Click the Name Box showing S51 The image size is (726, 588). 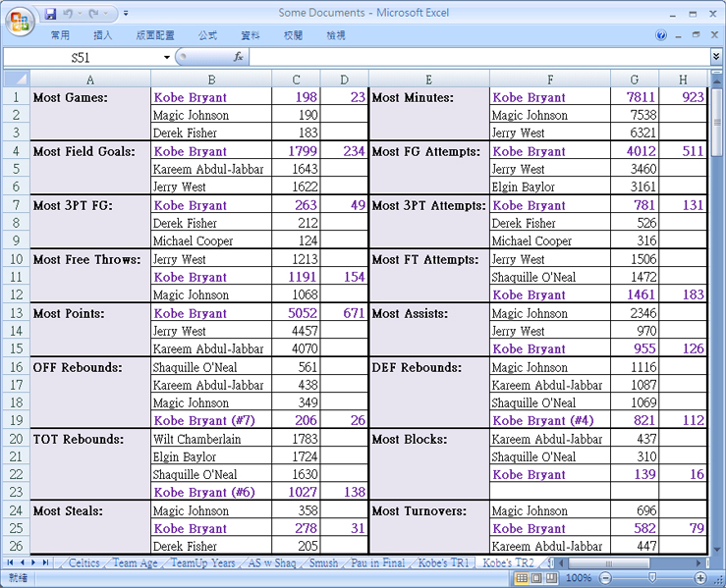point(82,57)
